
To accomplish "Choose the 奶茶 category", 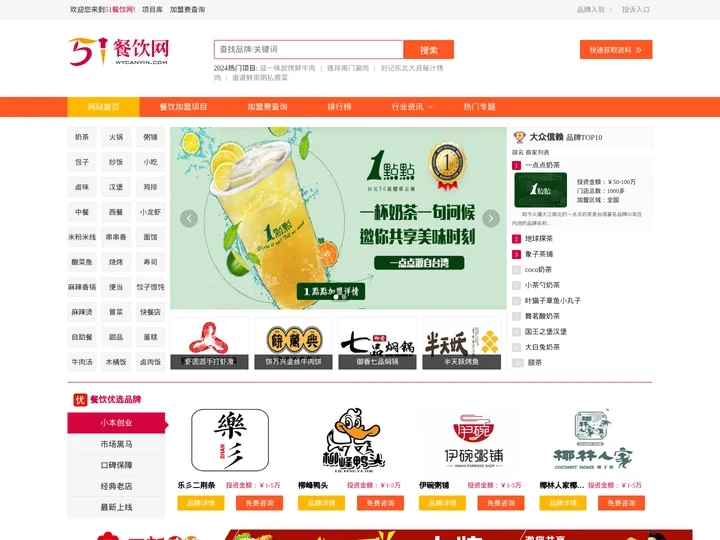I will coord(82,137).
